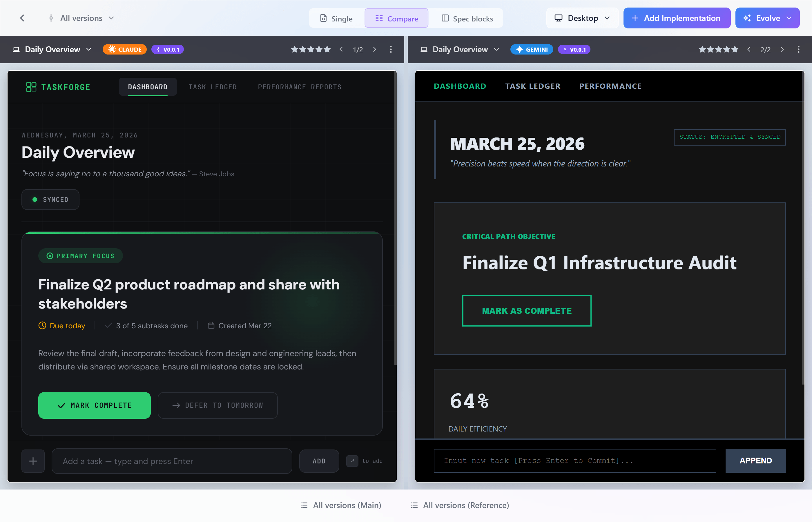The image size is (812, 522).
Task: Open the left panel kebab menu
Action: pos(391,50)
